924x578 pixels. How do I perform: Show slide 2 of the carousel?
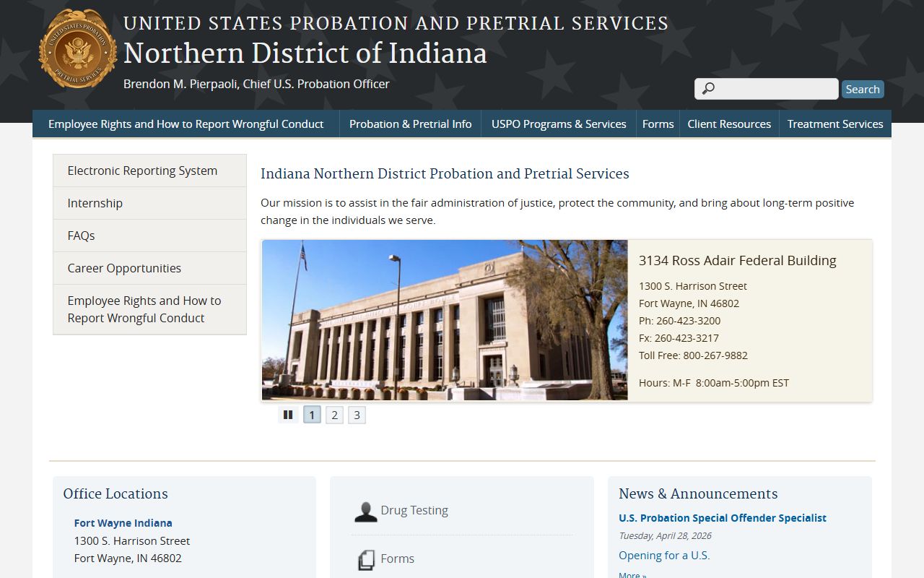click(334, 415)
